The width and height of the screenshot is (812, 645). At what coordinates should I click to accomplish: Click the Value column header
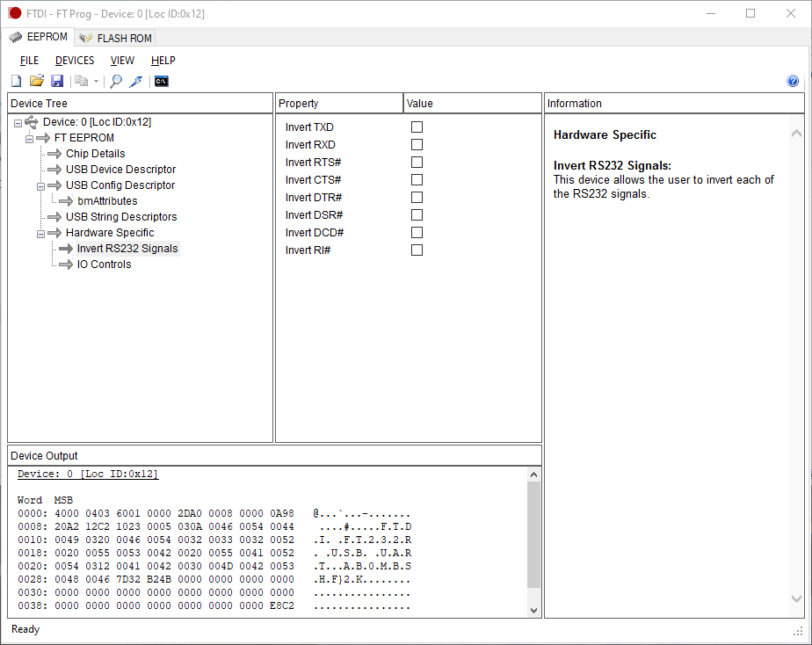tap(472, 103)
